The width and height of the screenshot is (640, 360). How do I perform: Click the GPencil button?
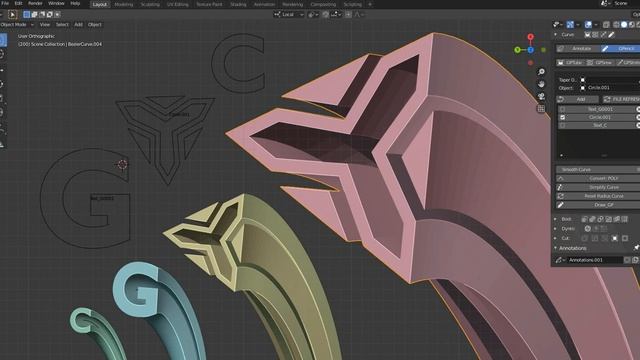[x=620, y=49]
